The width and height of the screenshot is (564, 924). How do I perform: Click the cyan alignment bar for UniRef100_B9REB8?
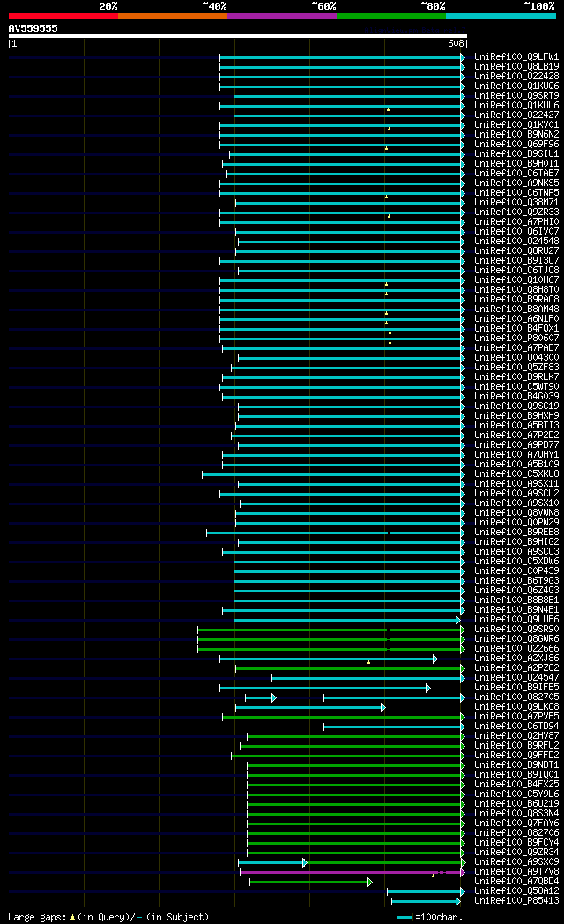point(336,533)
